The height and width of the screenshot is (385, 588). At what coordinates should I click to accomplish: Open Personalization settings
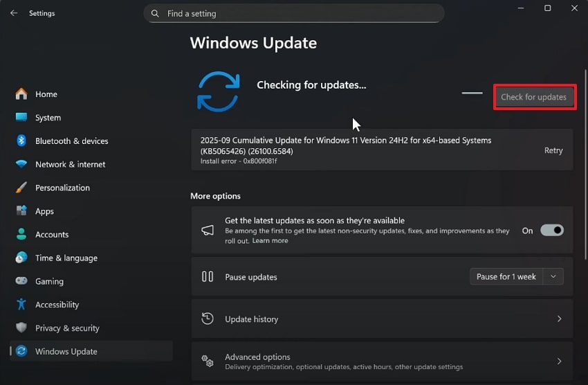tap(91, 188)
